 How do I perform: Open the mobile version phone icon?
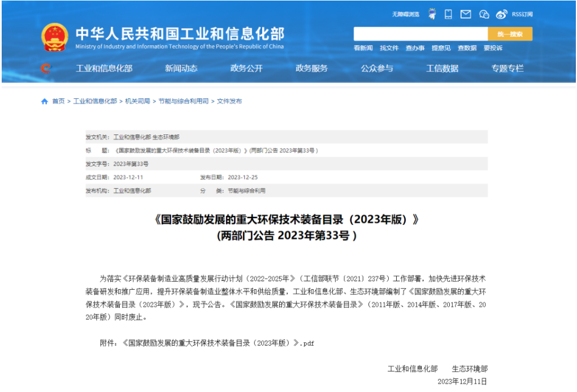[x=448, y=14]
